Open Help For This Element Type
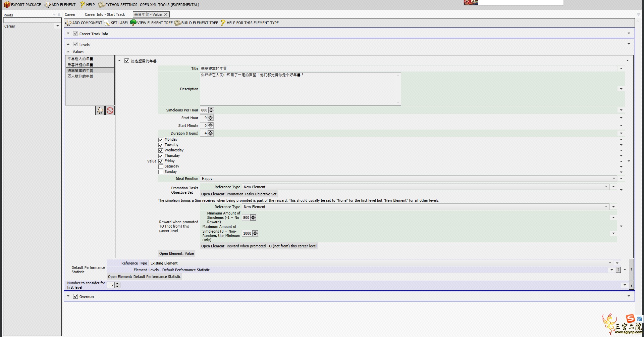Viewport: 644px width, 337px height. [250, 23]
